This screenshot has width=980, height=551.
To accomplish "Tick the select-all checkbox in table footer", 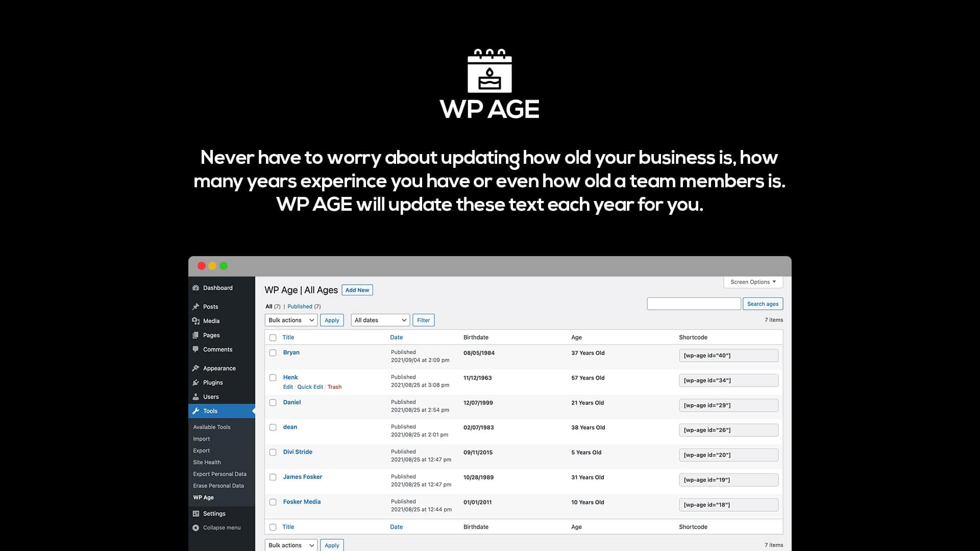I will pyautogui.click(x=273, y=528).
